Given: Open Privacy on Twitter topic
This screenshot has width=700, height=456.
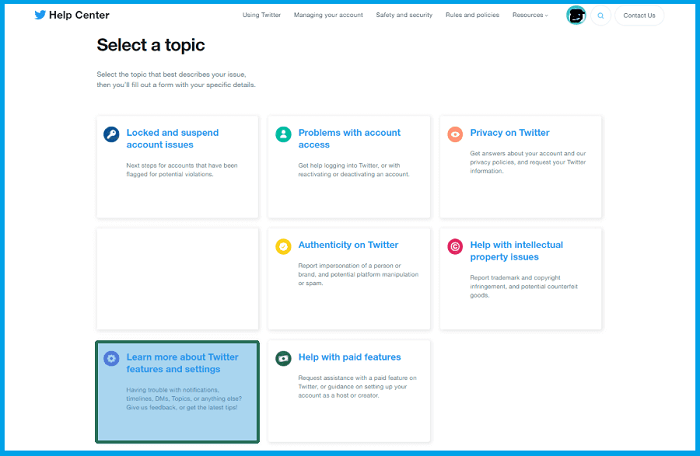Looking at the screenshot, I should click(509, 133).
